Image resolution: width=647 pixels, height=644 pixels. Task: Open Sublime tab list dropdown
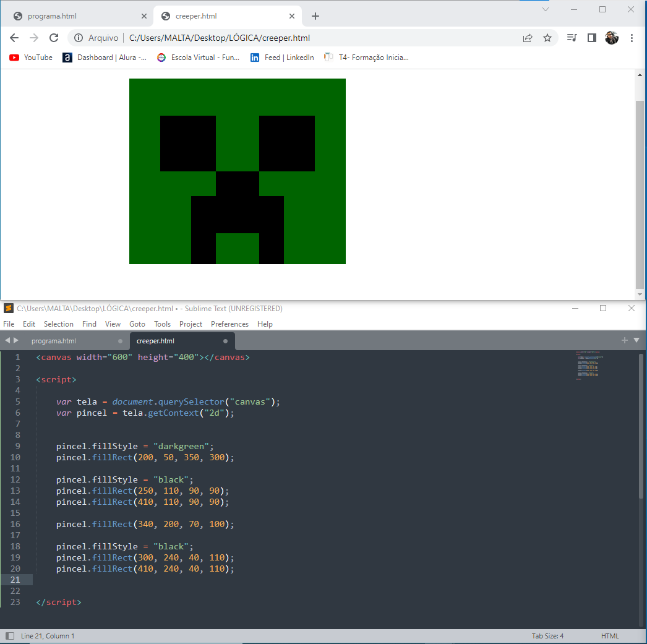pyautogui.click(x=636, y=340)
